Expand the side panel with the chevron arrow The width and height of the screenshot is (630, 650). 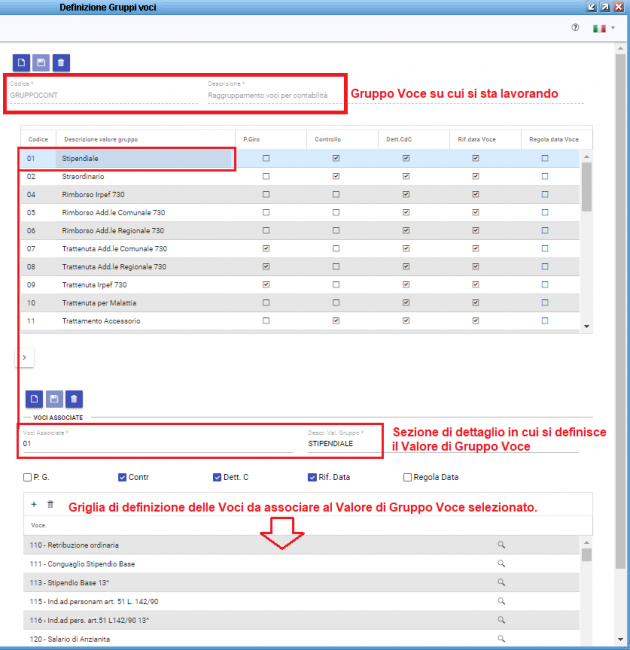(26, 356)
